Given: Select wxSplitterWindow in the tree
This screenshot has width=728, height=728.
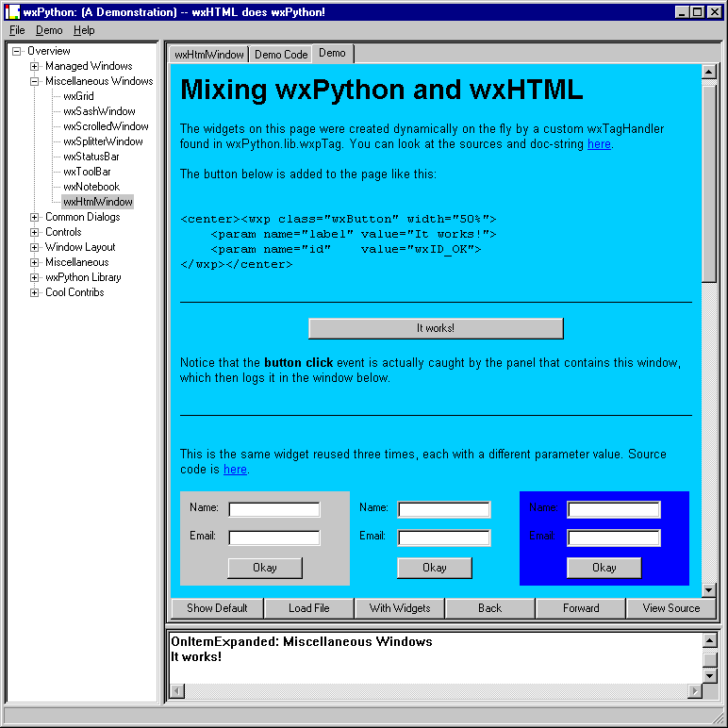Looking at the screenshot, I should (103, 141).
